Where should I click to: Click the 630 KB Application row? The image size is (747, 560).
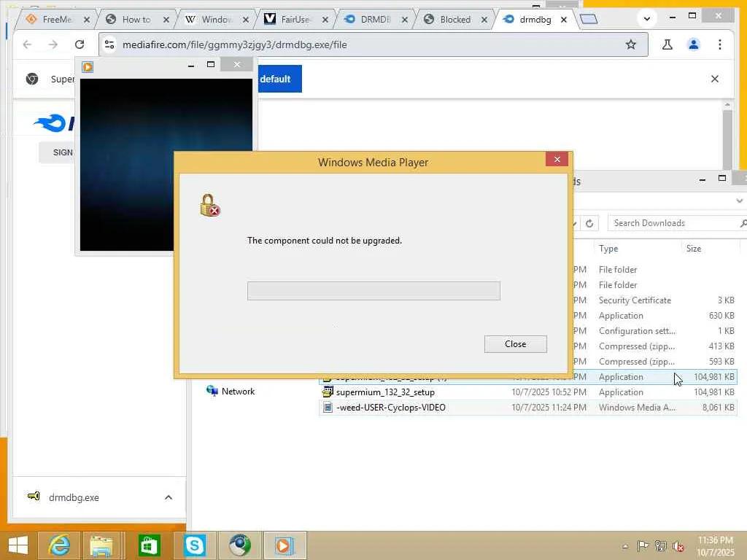(655, 316)
